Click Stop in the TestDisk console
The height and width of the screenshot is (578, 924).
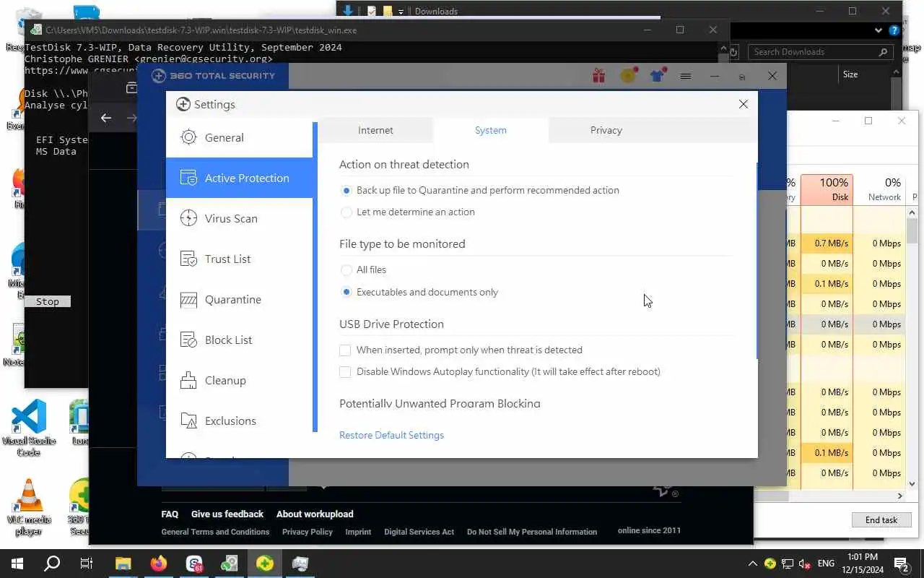(x=48, y=301)
